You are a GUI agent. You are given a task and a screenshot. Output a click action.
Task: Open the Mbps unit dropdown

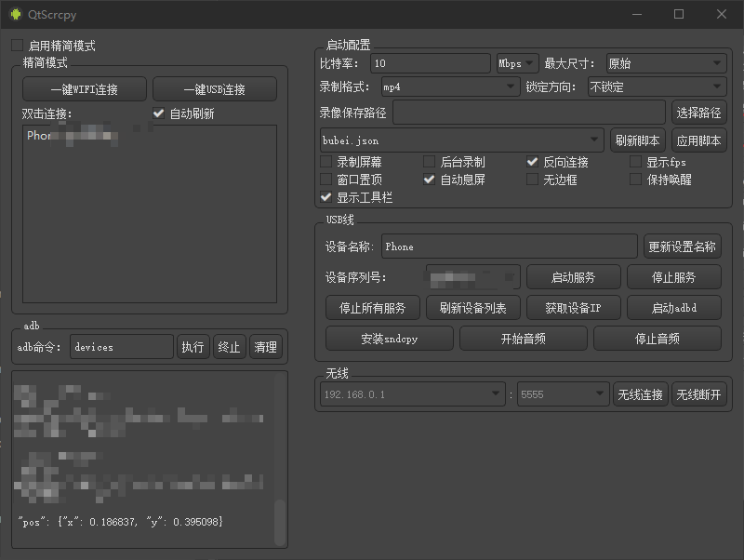pos(517,63)
